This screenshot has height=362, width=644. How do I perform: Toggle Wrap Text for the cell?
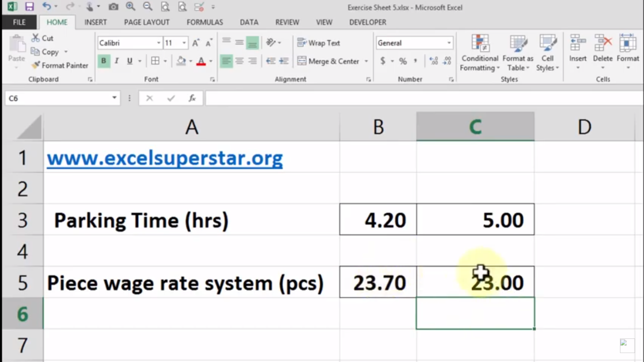[319, 43]
